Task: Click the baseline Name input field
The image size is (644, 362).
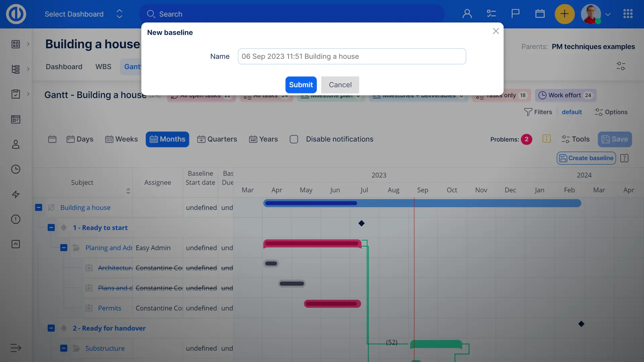Action: pyautogui.click(x=352, y=56)
